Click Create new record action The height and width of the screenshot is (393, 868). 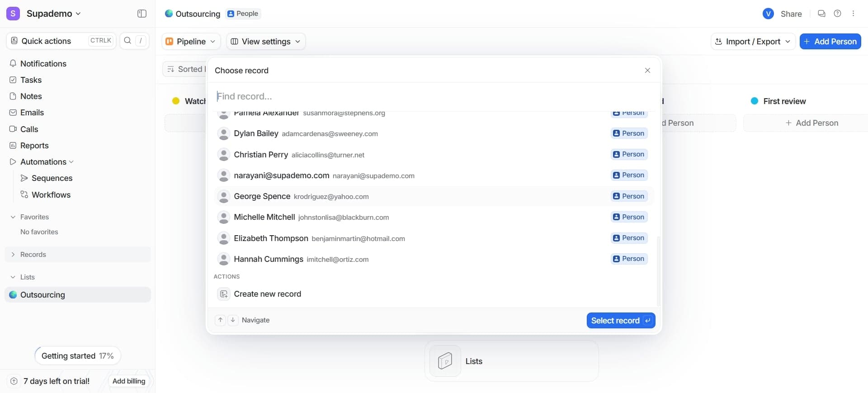[434, 294]
